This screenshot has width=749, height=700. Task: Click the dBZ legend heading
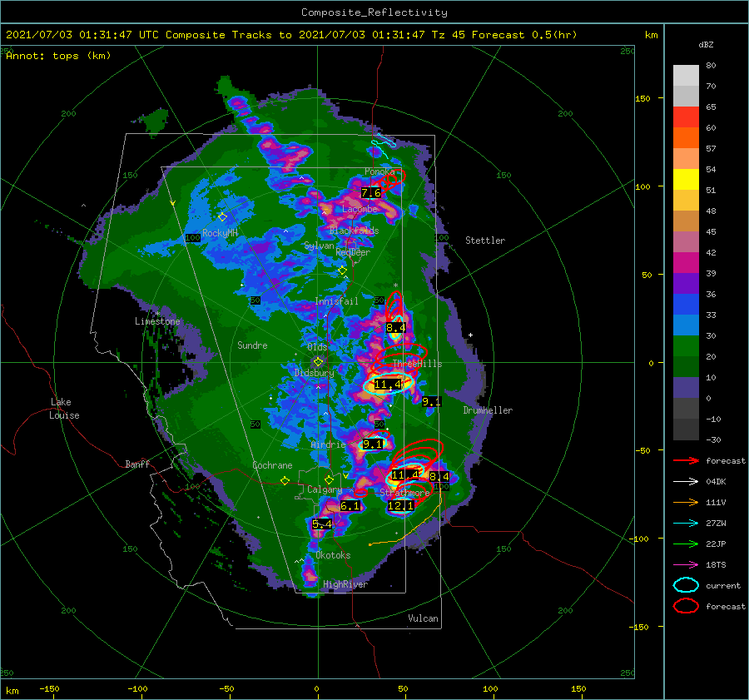(x=706, y=45)
